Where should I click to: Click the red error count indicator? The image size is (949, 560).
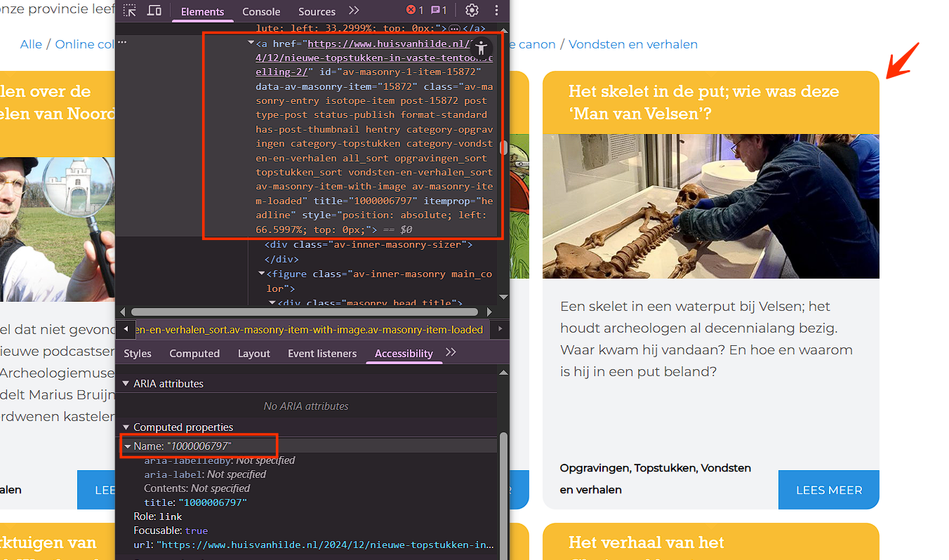click(x=415, y=11)
